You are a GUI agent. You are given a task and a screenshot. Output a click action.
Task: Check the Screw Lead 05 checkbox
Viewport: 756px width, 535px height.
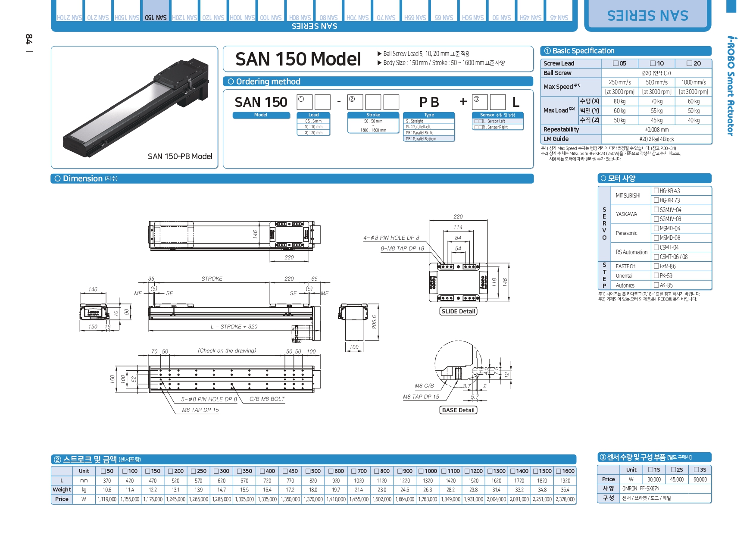coord(615,63)
